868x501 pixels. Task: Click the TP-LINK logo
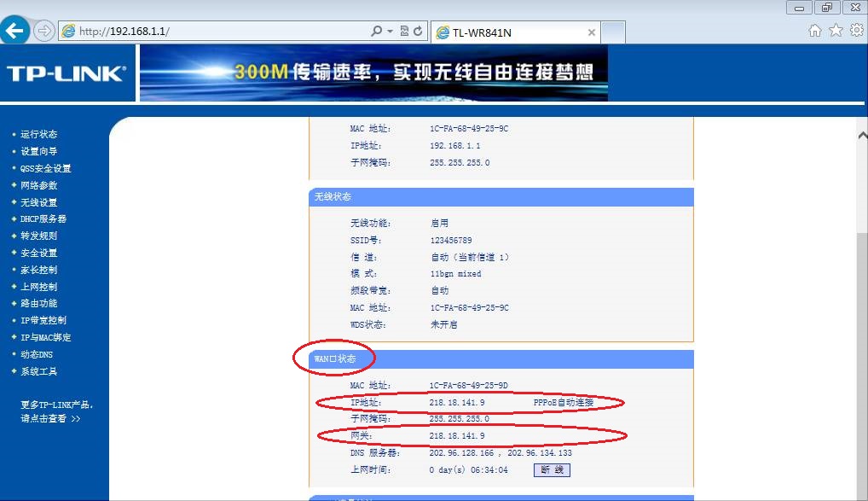click(x=67, y=73)
